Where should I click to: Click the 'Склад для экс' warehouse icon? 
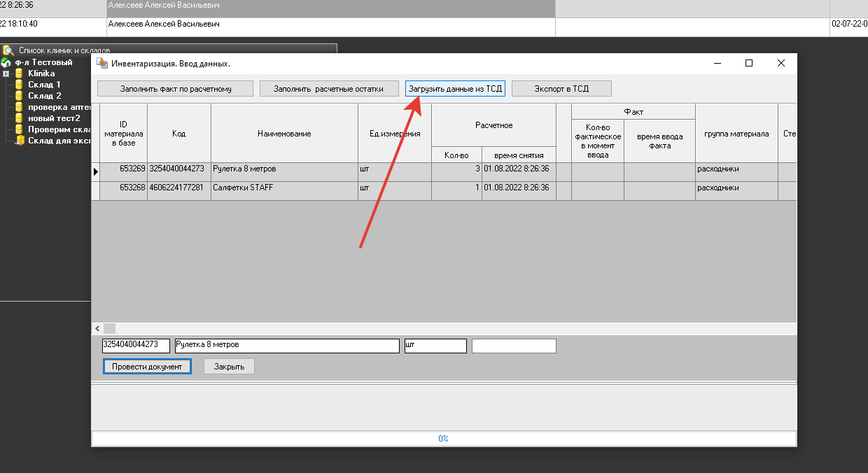point(20,141)
